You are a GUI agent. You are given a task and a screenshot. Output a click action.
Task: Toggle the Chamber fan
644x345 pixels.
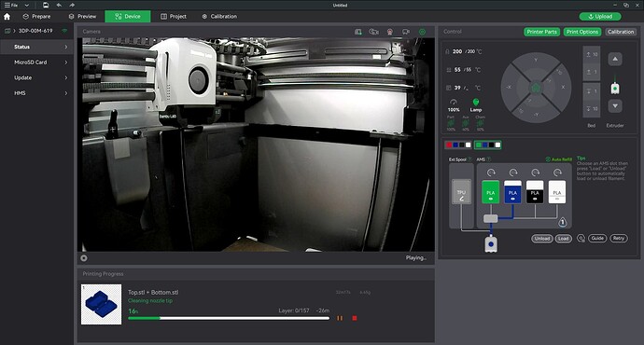pyautogui.click(x=480, y=123)
